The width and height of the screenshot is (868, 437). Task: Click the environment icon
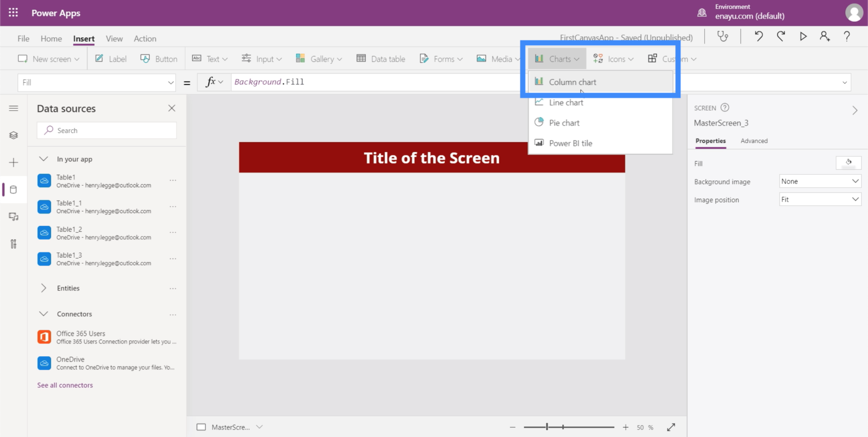pyautogui.click(x=702, y=12)
